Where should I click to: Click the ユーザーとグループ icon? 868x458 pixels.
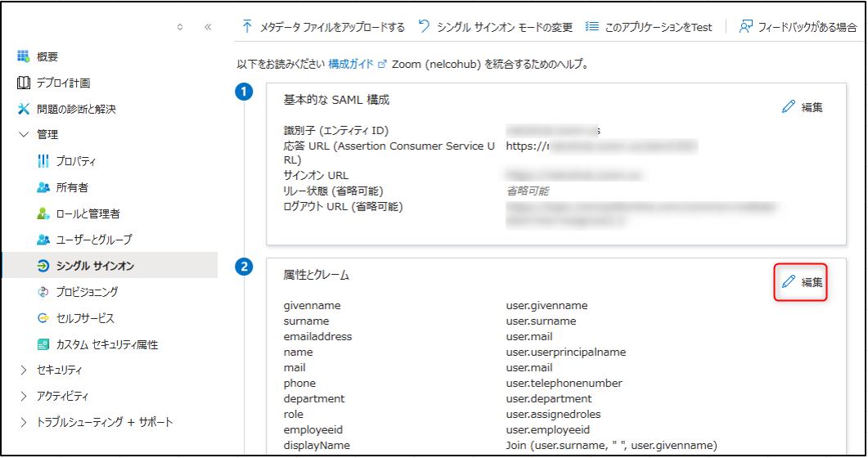pyautogui.click(x=43, y=240)
